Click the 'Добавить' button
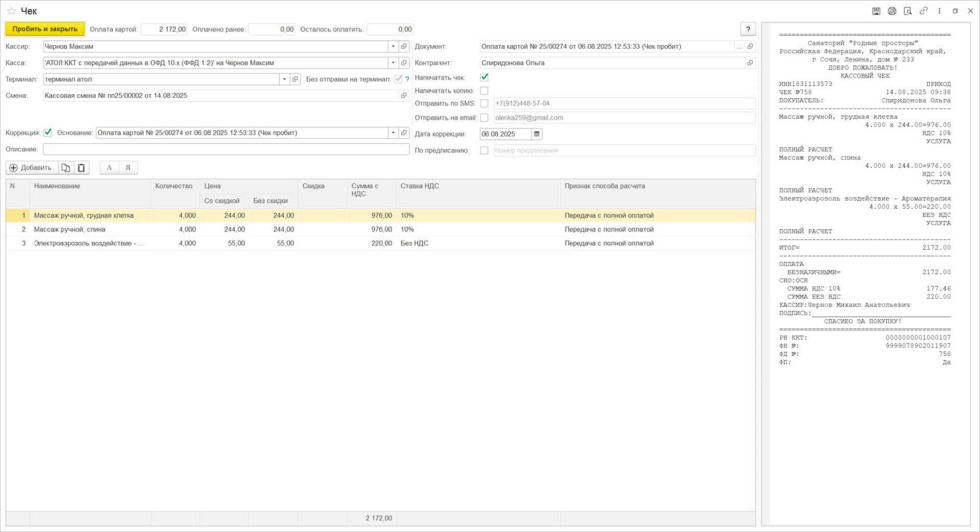The height and width of the screenshot is (532, 980). click(31, 168)
